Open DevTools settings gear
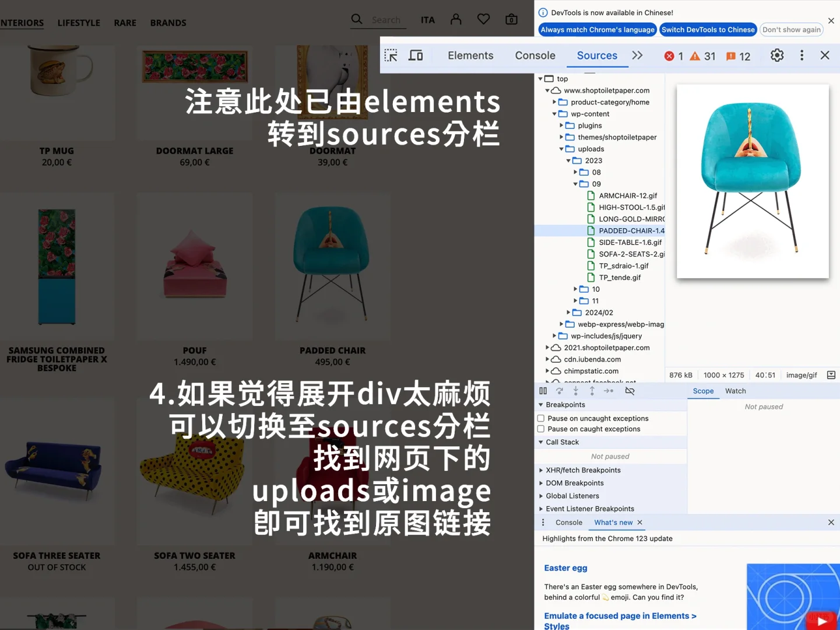 [777, 55]
